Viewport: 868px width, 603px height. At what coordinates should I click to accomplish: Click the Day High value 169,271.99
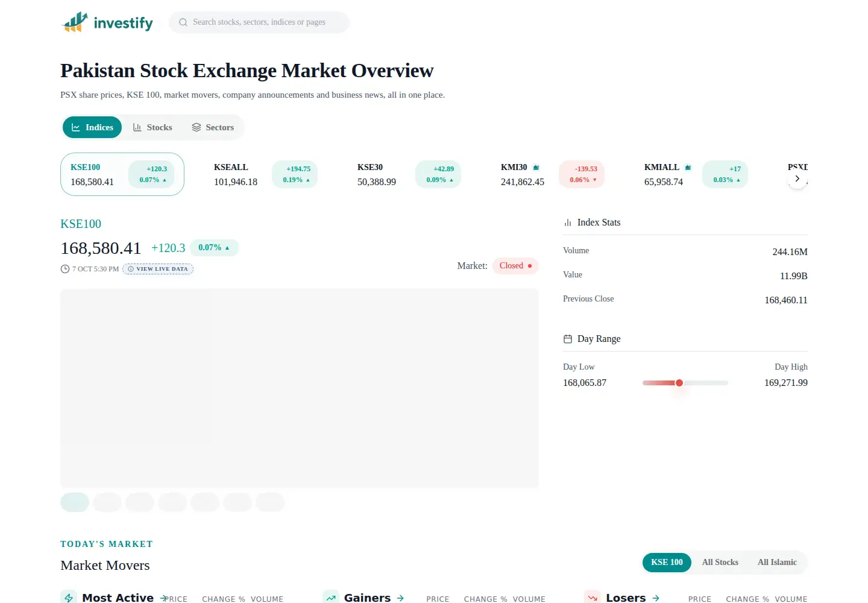coord(786,383)
